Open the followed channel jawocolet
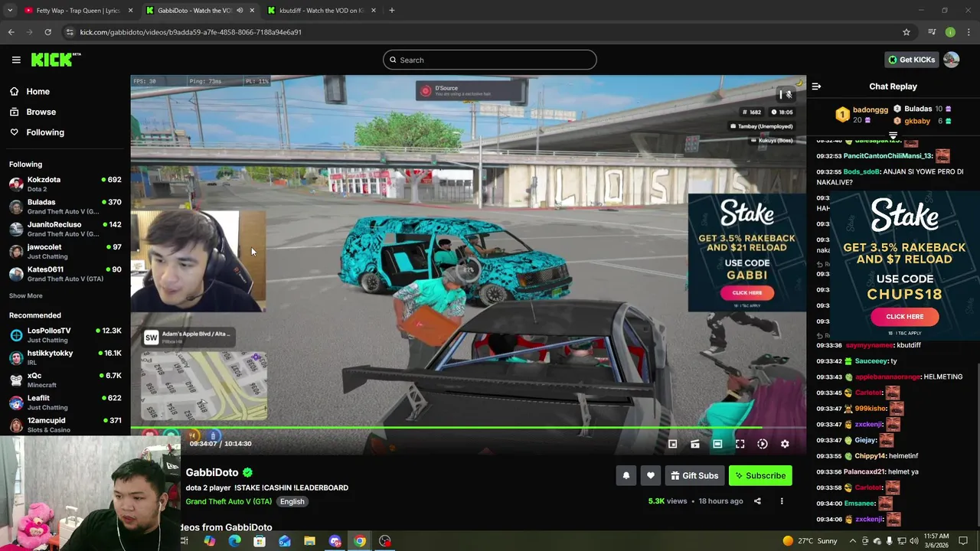 [x=65, y=251]
